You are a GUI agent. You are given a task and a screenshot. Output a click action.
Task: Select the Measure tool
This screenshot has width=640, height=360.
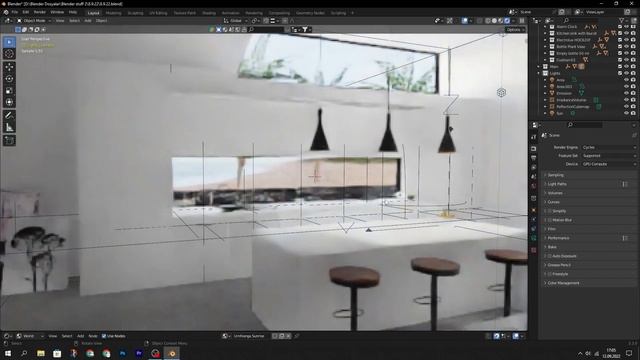coord(9,128)
